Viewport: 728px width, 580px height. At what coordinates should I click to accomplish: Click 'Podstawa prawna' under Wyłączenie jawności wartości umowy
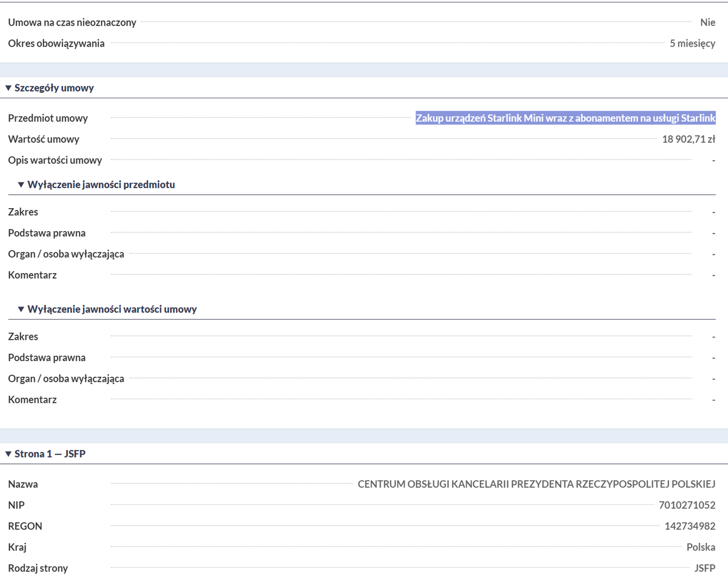tap(47, 357)
